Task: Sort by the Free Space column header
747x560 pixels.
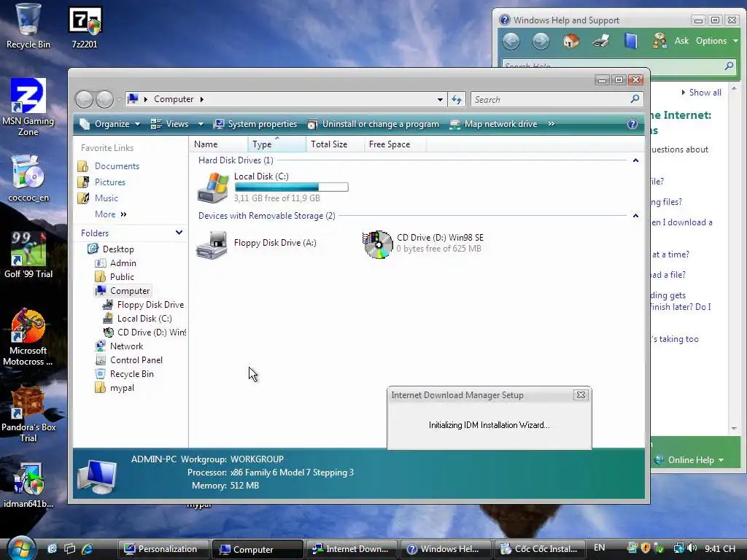Action: [x=395, y=144]
